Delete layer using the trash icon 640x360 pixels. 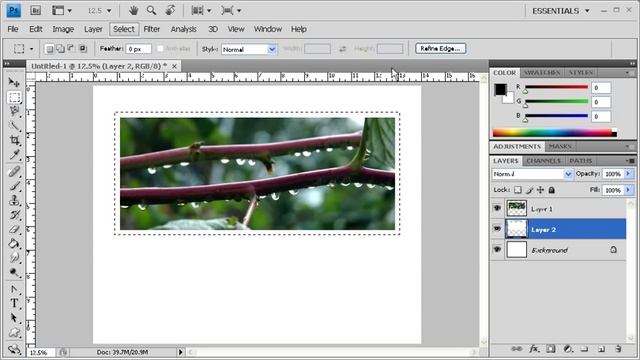coord(618,349)
